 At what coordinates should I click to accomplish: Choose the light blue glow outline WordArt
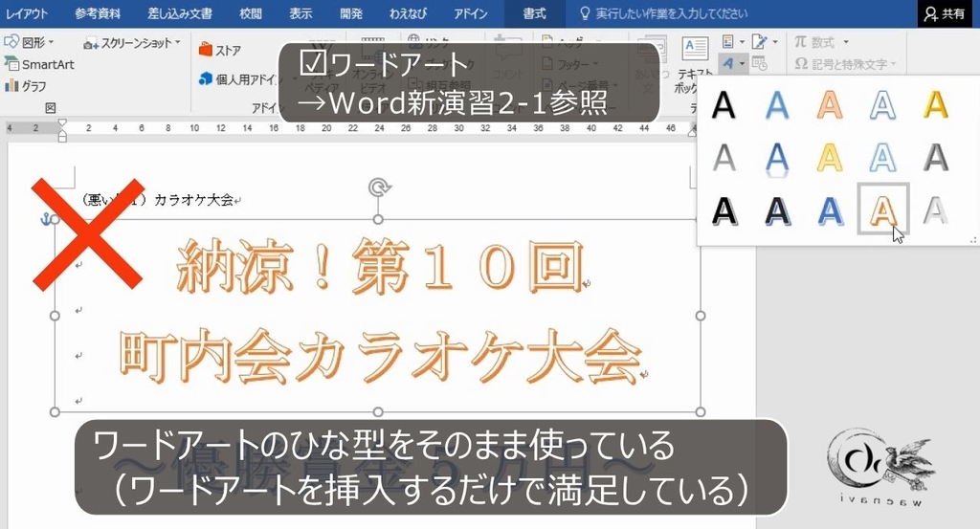pyautogui.click(x=882, y=158)
